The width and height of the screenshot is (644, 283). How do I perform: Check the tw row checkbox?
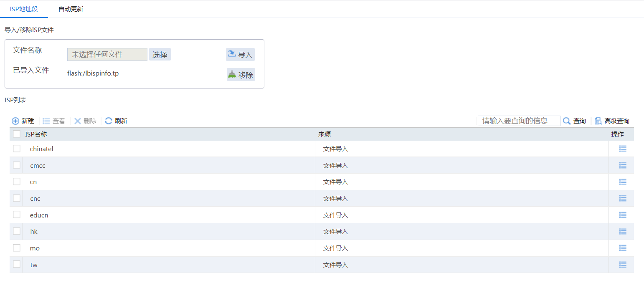click(x=17, y=264)
